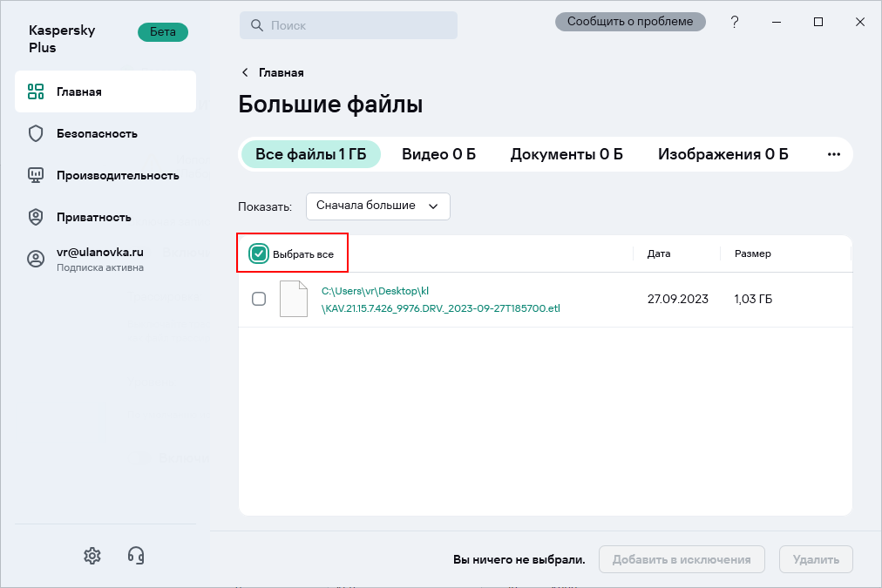
Task: Open more categories with the ellipsis button
Action: coord(833,154)
